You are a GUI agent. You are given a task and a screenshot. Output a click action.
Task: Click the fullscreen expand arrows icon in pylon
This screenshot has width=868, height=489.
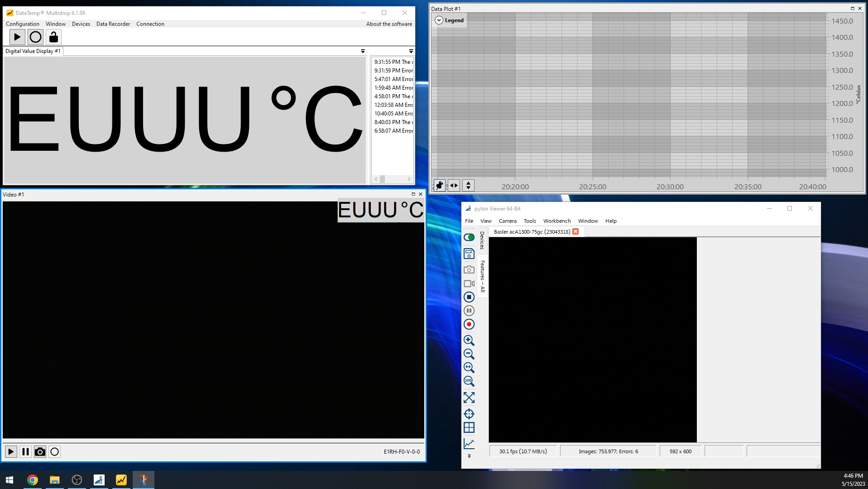469,398
